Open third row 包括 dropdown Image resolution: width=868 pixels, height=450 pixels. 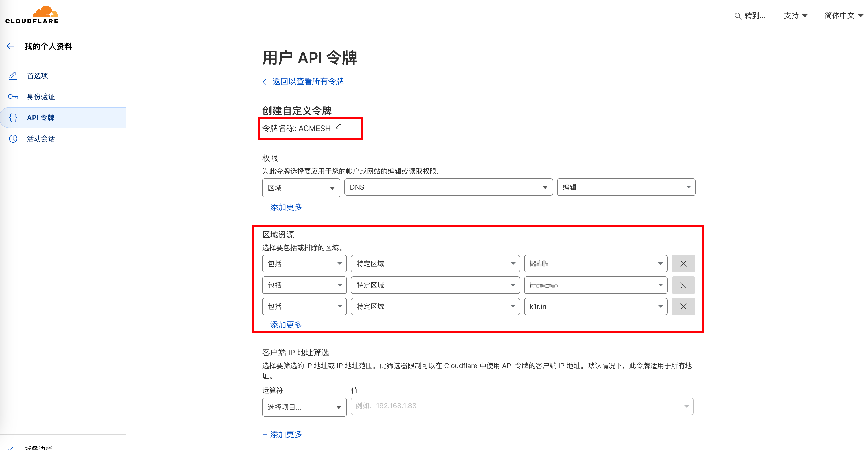pos(304,306)
